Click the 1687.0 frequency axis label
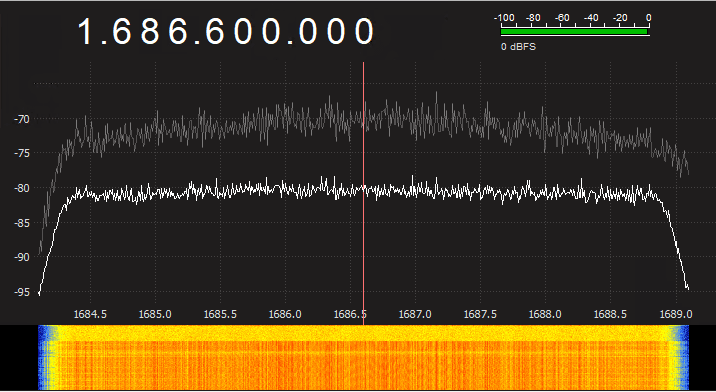This screenshot has height=392, width=716. point(415,314)
